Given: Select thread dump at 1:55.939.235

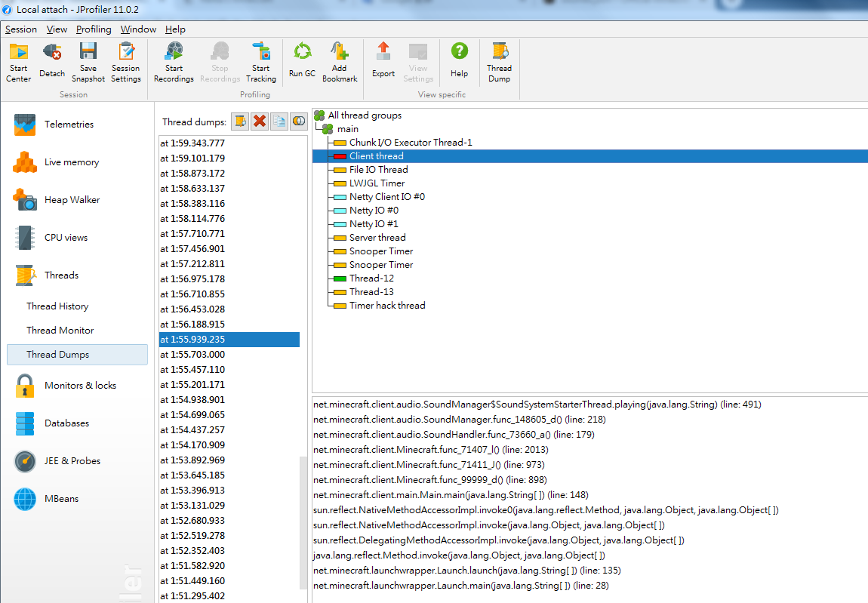Looking at the screenshot, I should coord(229,340).
